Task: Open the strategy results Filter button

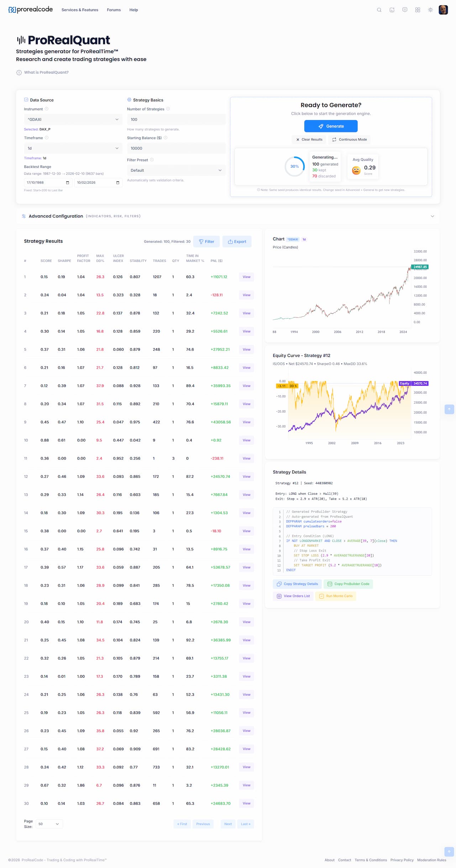Action: [x=206, y=242]
